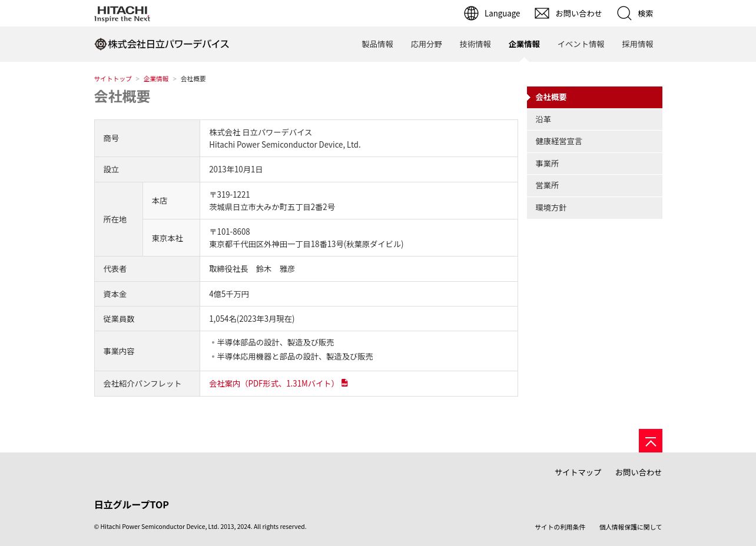
Task: Open お問い合わせ link in the footer
Action: [638, 472]
